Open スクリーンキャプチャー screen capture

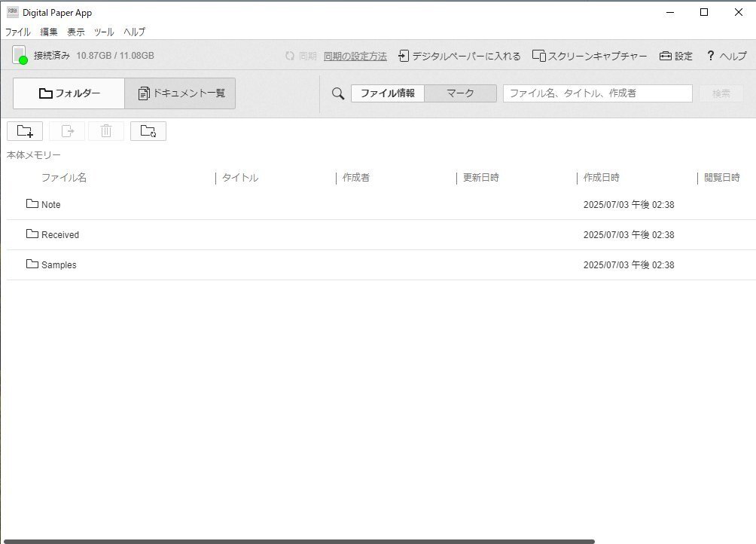click(x=590, y=56)
